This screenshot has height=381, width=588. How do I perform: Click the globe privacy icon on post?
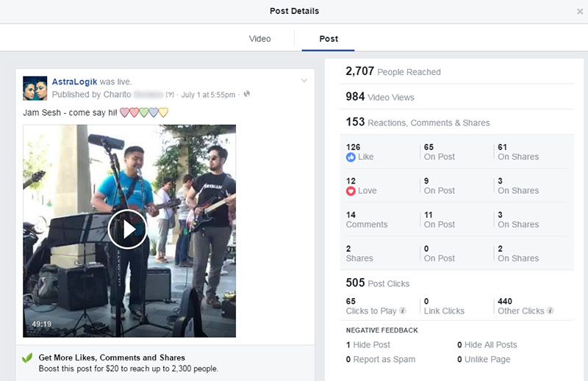[247, 94]
